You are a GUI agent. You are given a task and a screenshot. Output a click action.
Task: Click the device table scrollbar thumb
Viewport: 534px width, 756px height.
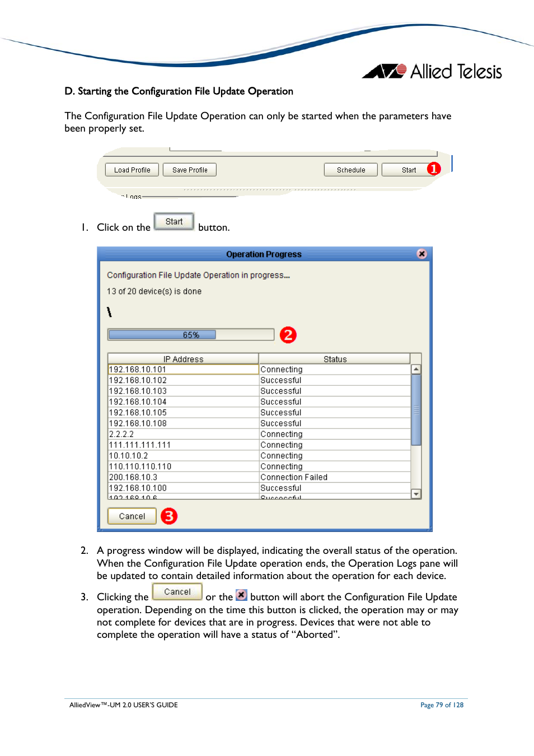(416, 410)
